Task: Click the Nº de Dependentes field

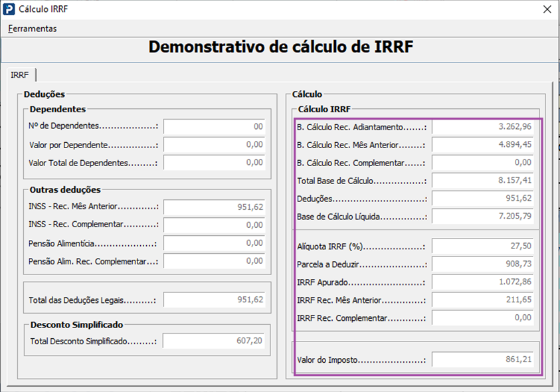Action: pos(214,127)
